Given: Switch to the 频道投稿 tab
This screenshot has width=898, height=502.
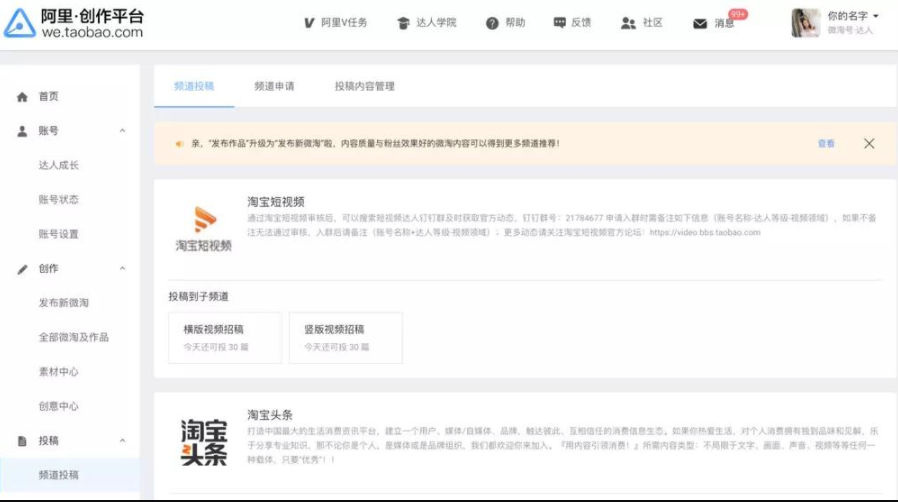Looking at the screenshot, I should [194, 86].
